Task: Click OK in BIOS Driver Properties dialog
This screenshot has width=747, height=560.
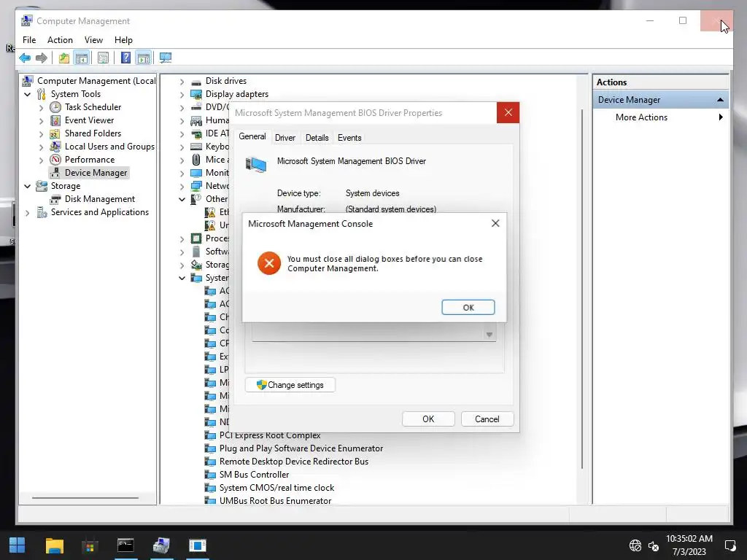Action: [x=428, y=419]
